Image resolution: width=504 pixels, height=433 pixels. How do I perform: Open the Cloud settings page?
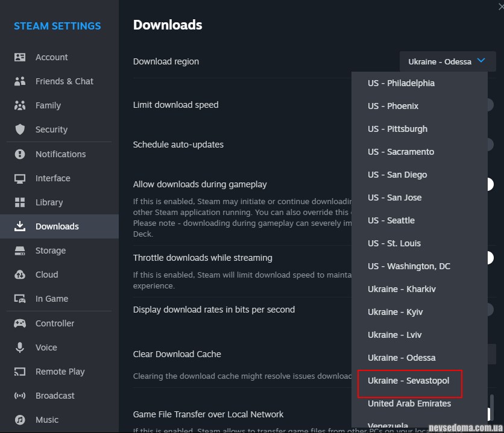click(46, 275)
